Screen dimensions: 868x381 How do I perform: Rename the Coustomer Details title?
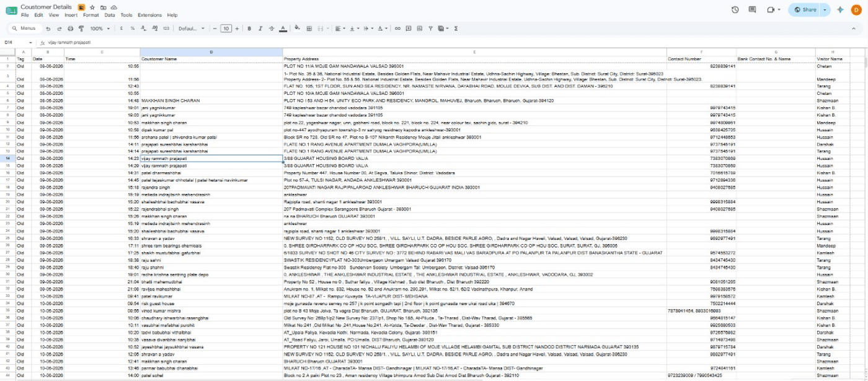[46, 7]
